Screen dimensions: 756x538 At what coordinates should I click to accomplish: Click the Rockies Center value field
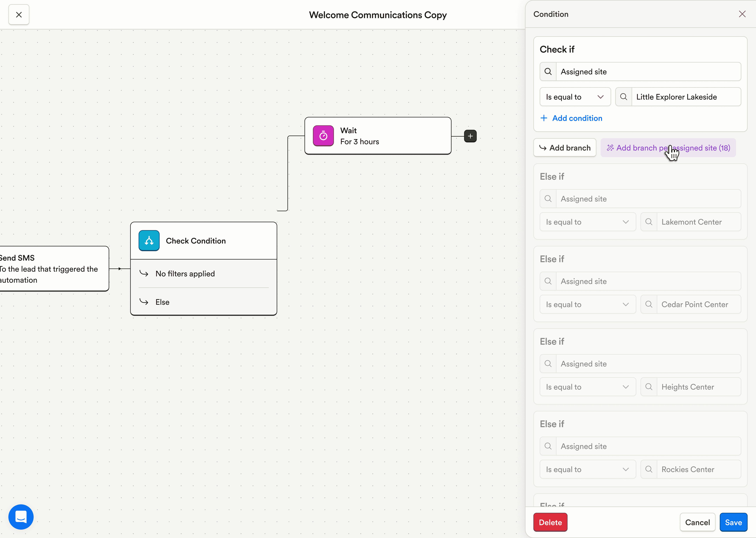(691, 469)
